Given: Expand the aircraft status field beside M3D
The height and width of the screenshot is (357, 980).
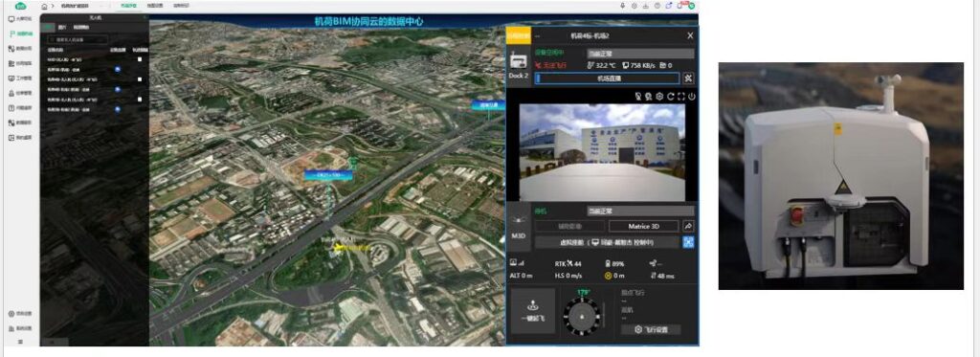Looking at the screenshot, I should coord(640,212).
